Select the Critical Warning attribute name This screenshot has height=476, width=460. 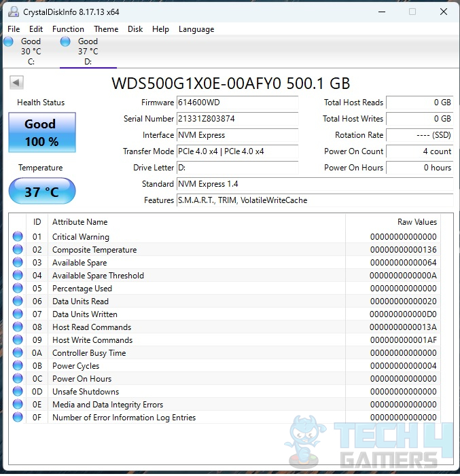[x=80, y=237]
